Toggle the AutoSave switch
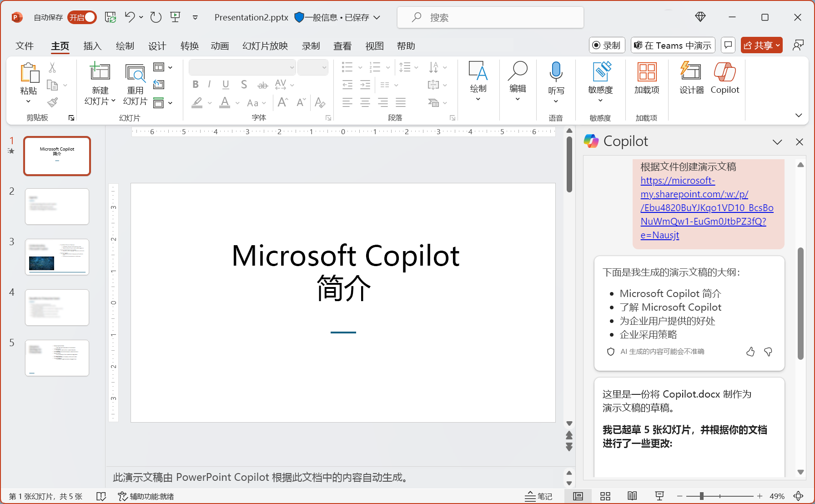The width and height of the screenshot is (815, 504). point(82,17)
